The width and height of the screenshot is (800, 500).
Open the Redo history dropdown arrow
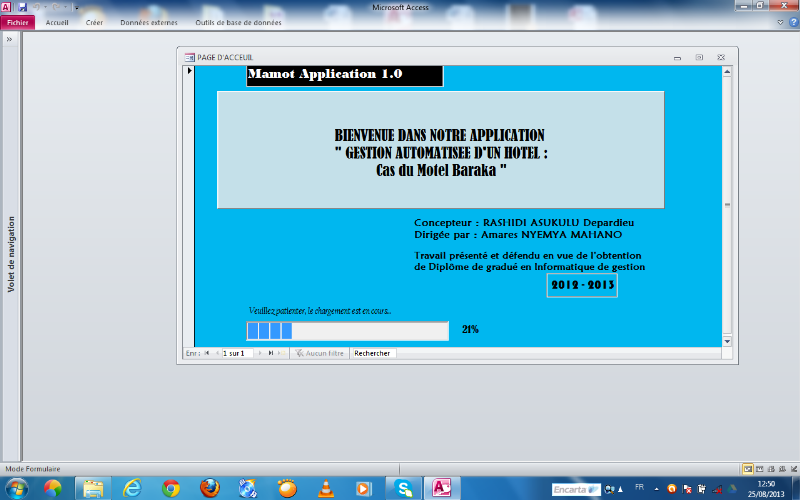(x=65, y=7)
